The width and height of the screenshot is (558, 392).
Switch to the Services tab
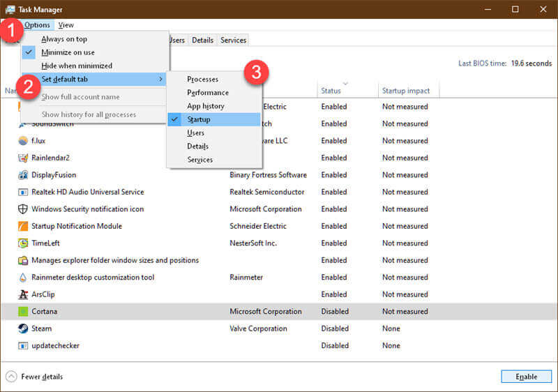tap(233, 40)
